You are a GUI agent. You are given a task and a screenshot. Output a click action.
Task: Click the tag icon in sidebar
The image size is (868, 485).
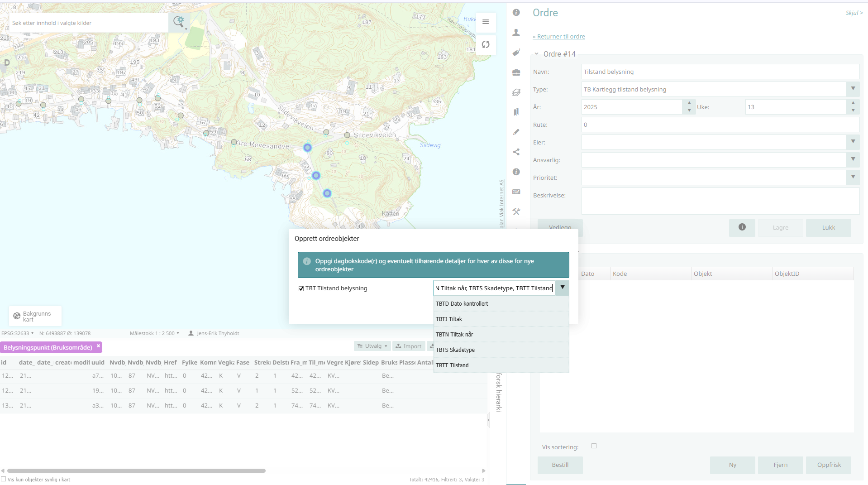click(x=516, y=53)
